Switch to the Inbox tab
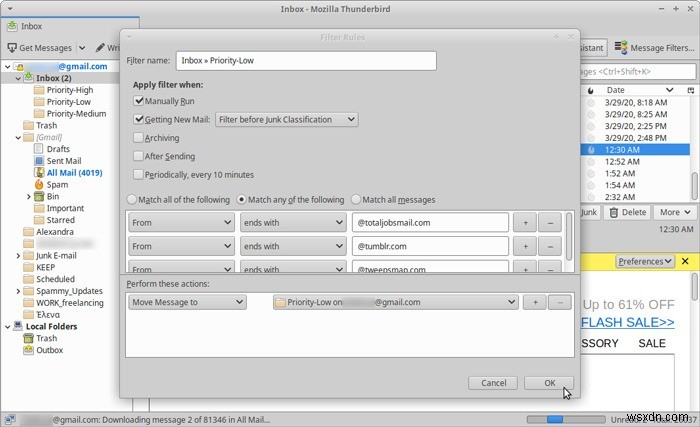The height and width of the screenshot is (427, 700). [70, 26]
